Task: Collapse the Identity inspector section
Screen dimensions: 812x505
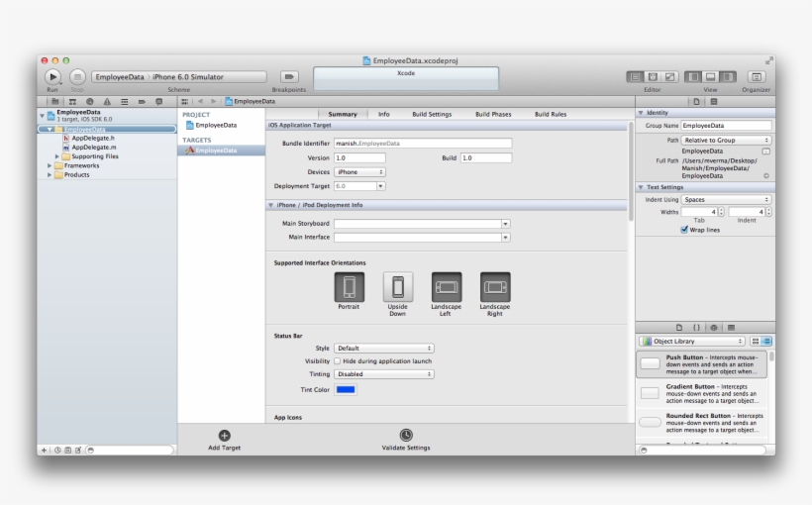Action: point(641,113)
